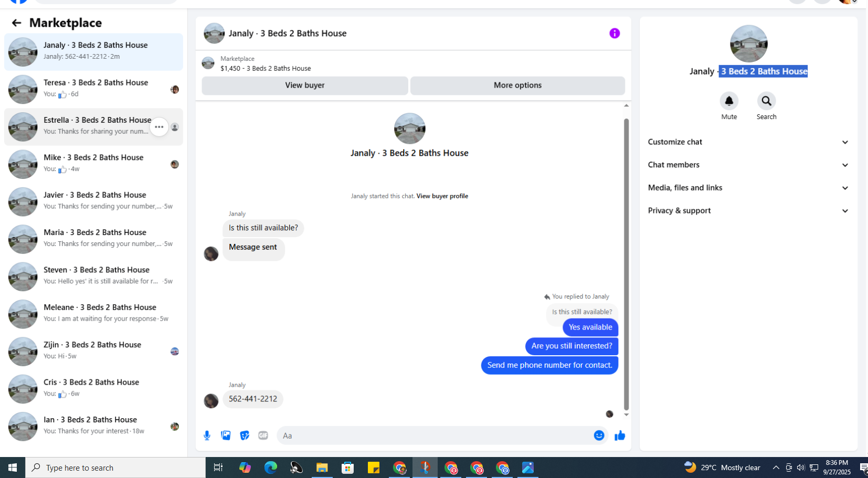Image resolution: width=868 pixels, height=478 pixels.
Task: Click chat scrollbar down arrow
Action: (x=626, y=415)
